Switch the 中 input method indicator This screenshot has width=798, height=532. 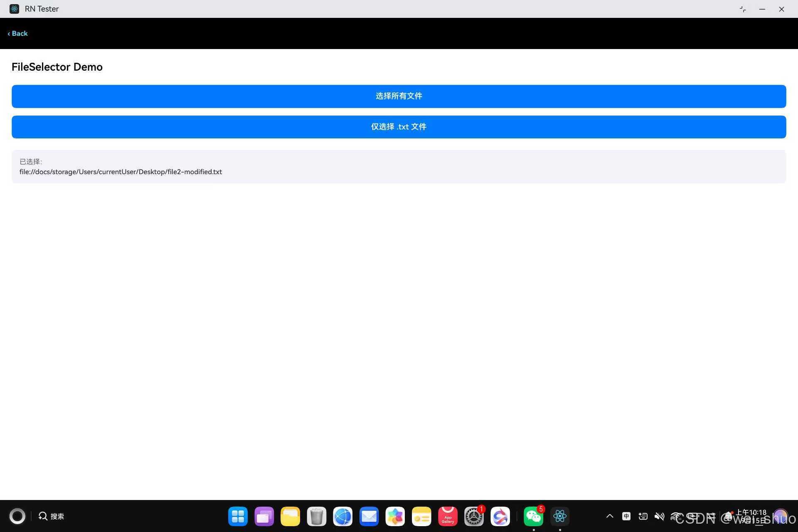[626, 516]
